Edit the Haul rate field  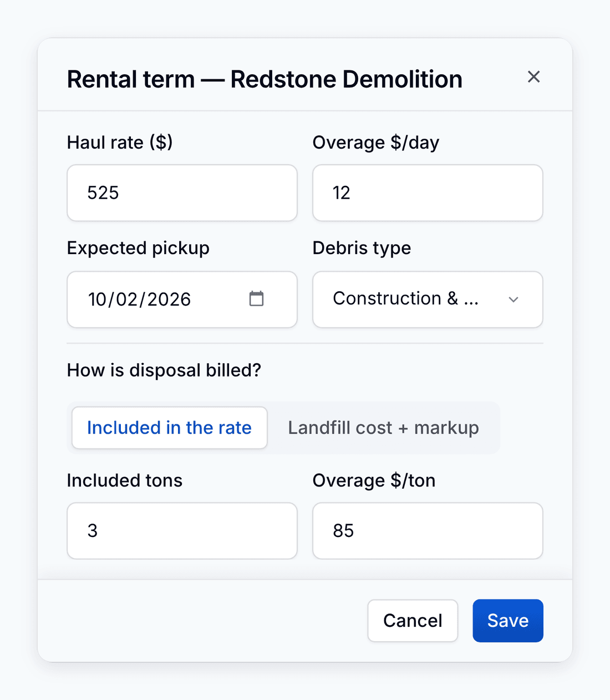pos(182,193)
